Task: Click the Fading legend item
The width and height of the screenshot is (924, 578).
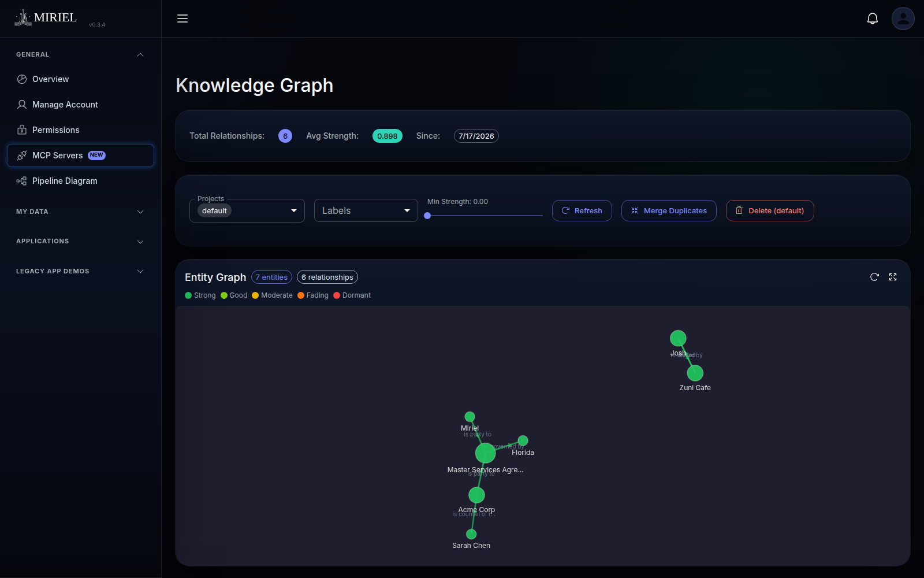Action: point(313,295)
